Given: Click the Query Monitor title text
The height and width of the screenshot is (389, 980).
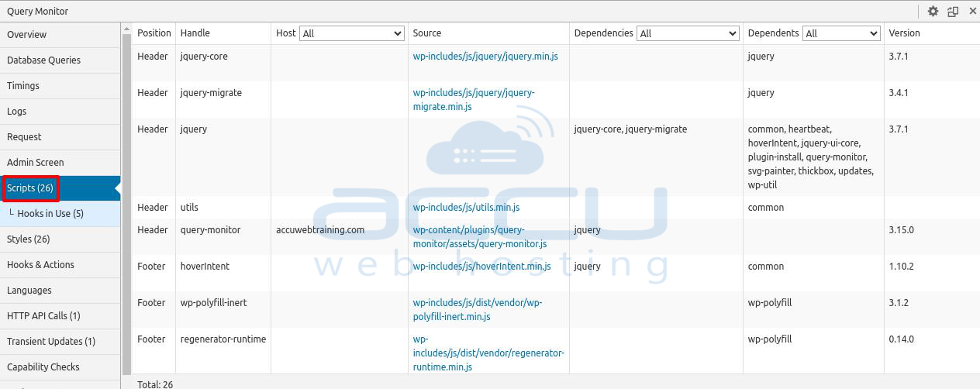Looking at the screenshot, I should [x=37, y=12].
